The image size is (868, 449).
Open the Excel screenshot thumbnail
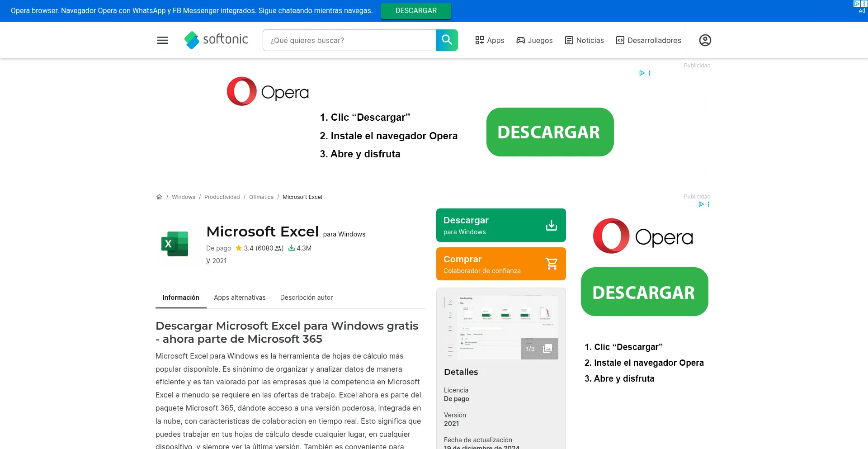click(501, 327)
